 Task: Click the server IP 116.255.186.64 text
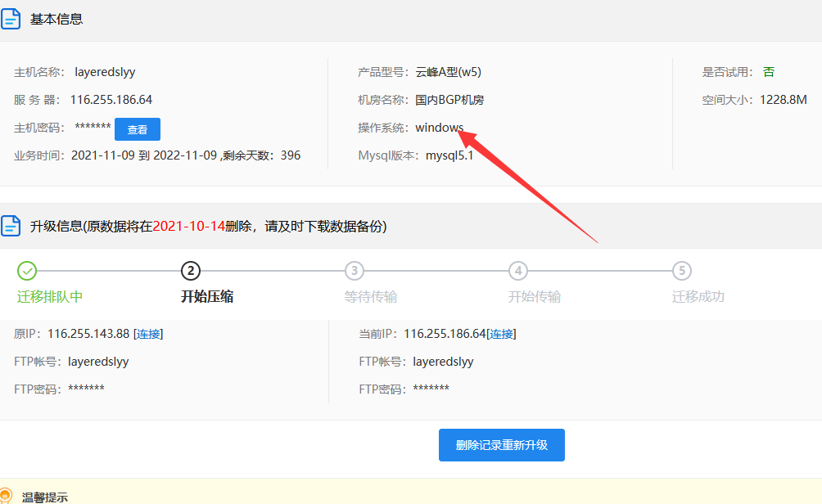[x=111, y=100]
